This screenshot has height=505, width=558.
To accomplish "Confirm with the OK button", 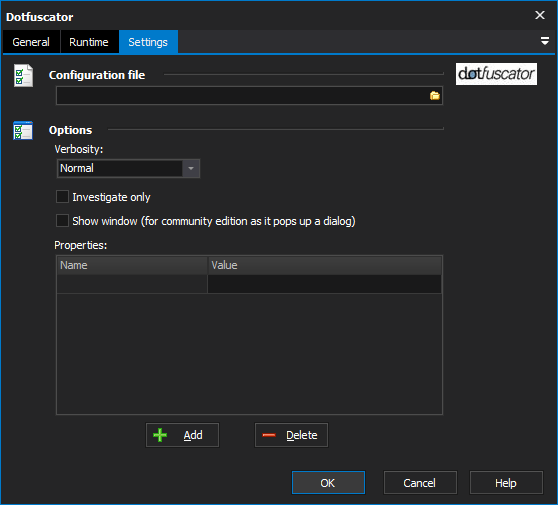I will tap(328, 483).
